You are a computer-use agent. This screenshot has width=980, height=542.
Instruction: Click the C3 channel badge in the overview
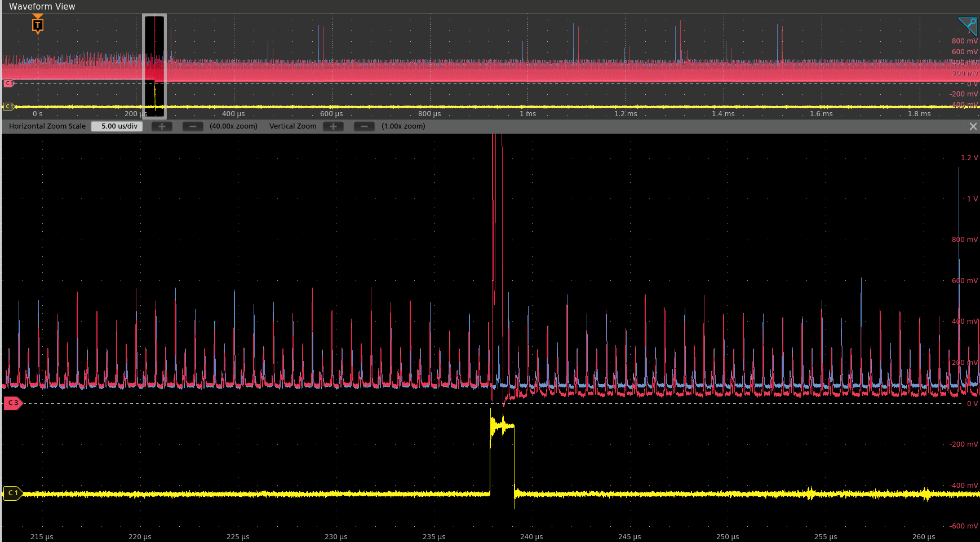(x=8, y=83)
